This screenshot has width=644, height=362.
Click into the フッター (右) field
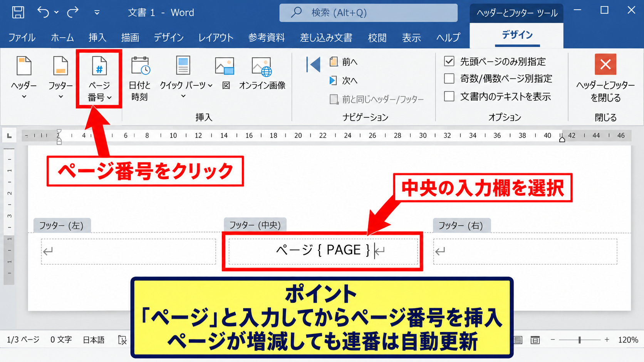click(x=525, y=251)
